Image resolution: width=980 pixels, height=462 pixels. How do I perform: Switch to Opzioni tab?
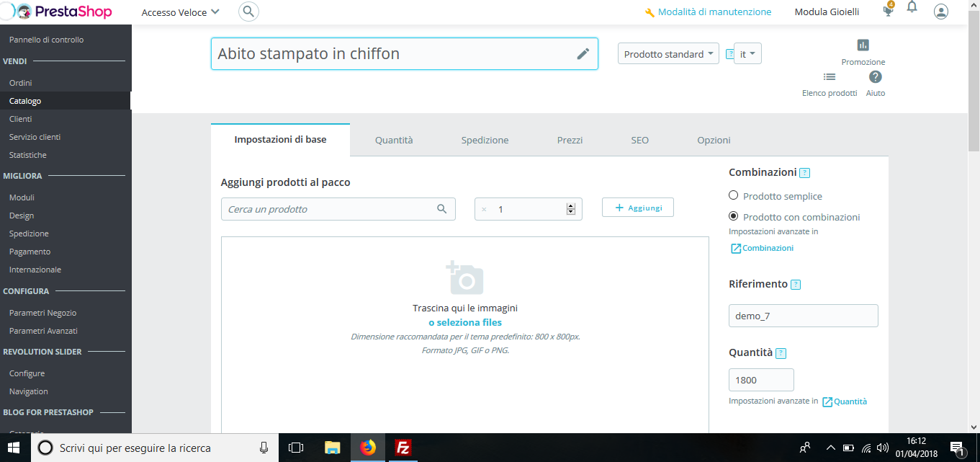pos(714,141)
